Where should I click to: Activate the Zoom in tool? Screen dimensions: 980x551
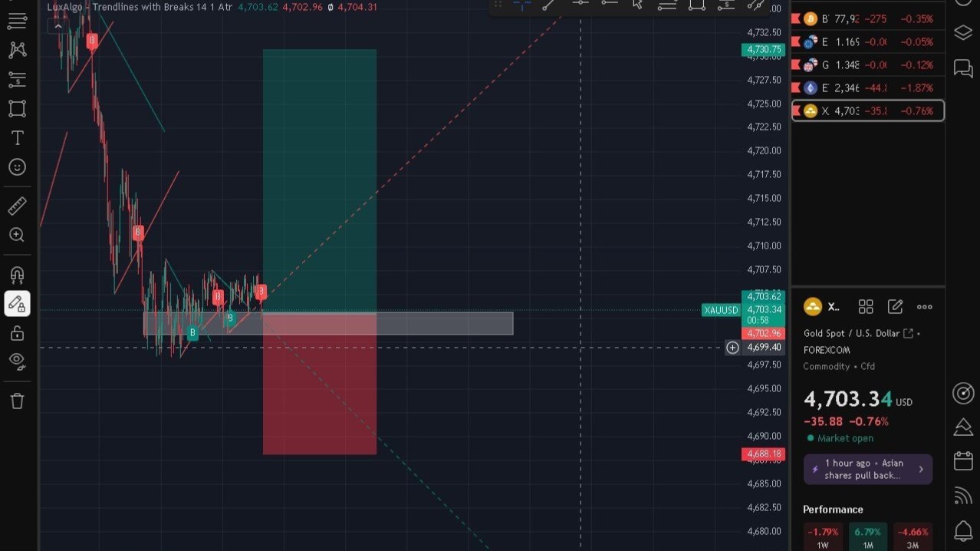(17, 235)
